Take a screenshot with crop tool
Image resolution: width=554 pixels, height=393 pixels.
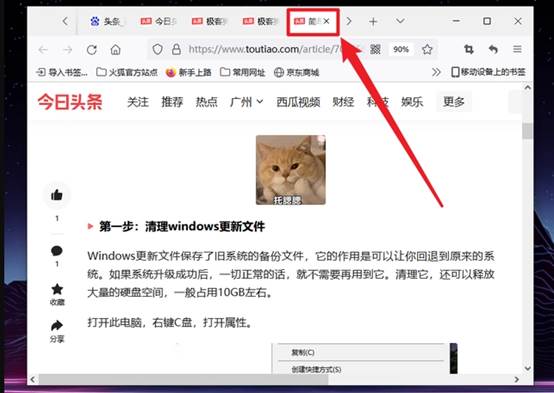(469, 49)
